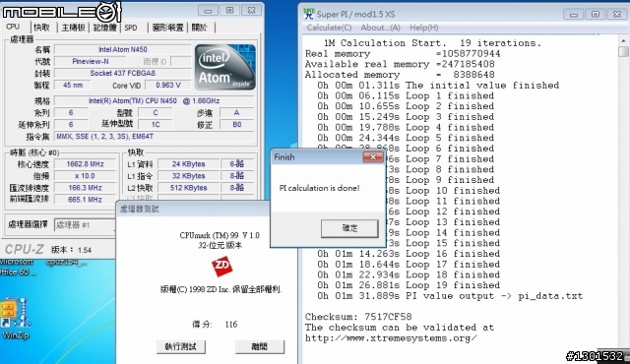The image size is (630, 364).
Task: Close the CPU-Z window
Action: tap(252, 11)
